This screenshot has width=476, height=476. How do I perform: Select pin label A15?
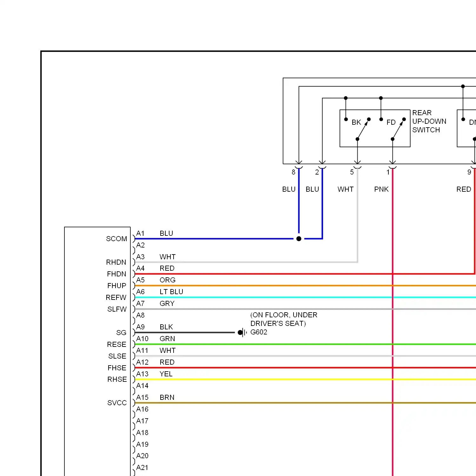coord(142,397)
